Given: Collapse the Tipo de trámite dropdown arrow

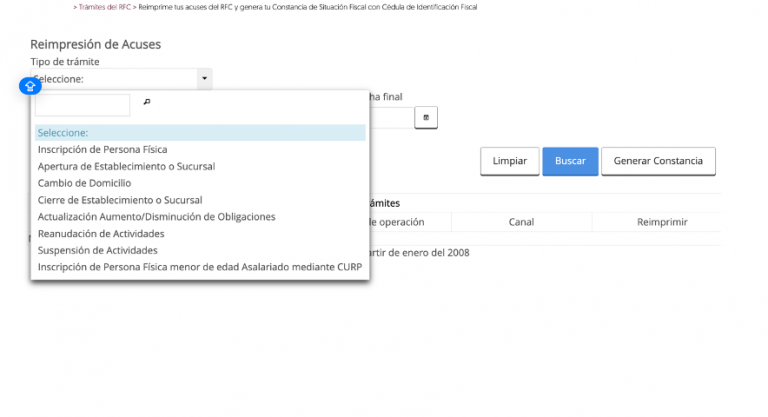Looking at the screenshot, I should coord(203,78).
